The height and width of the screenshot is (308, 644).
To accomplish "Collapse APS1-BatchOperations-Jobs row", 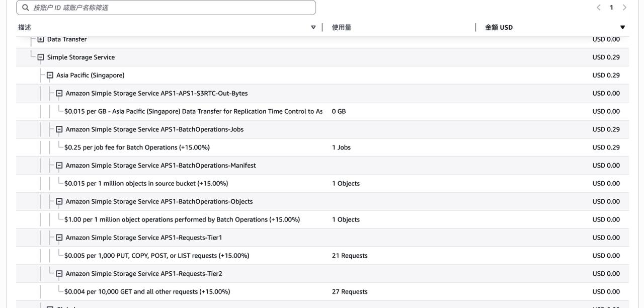I will pos(59,129).
